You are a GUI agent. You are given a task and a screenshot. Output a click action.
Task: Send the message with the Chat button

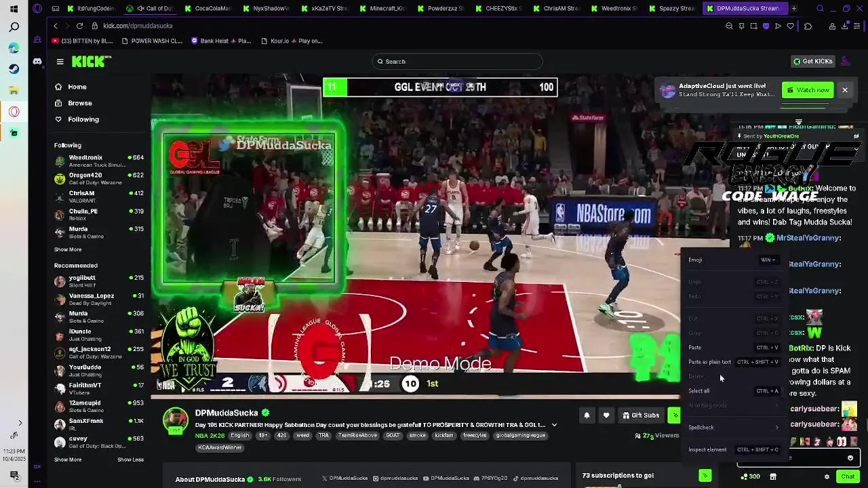(848, 476)
